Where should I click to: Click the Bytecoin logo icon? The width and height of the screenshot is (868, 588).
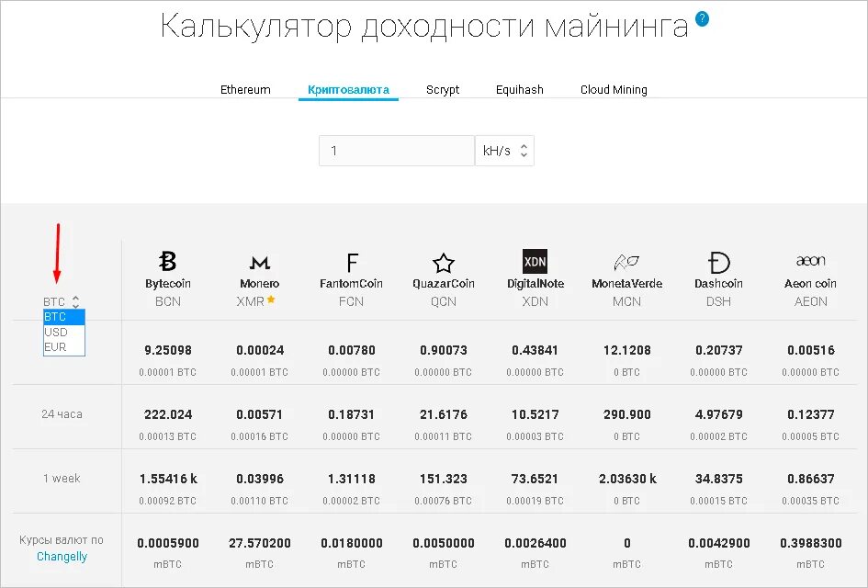click(167, 261)
